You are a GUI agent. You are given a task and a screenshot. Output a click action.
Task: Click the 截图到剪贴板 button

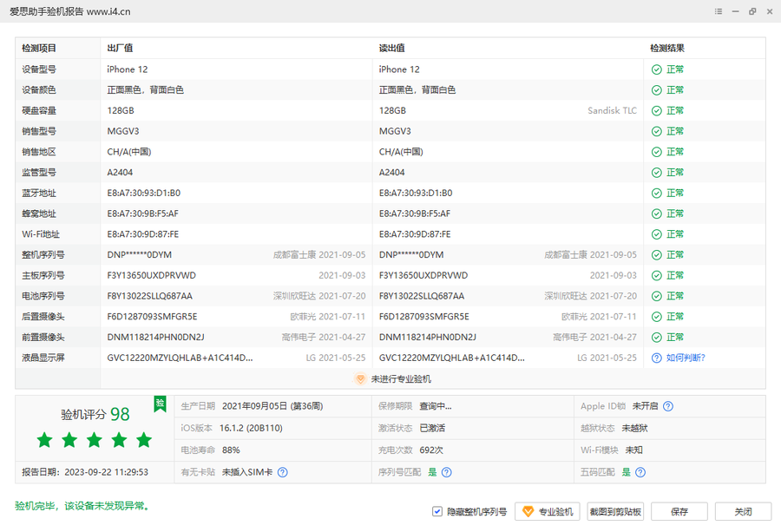(615, 512)
